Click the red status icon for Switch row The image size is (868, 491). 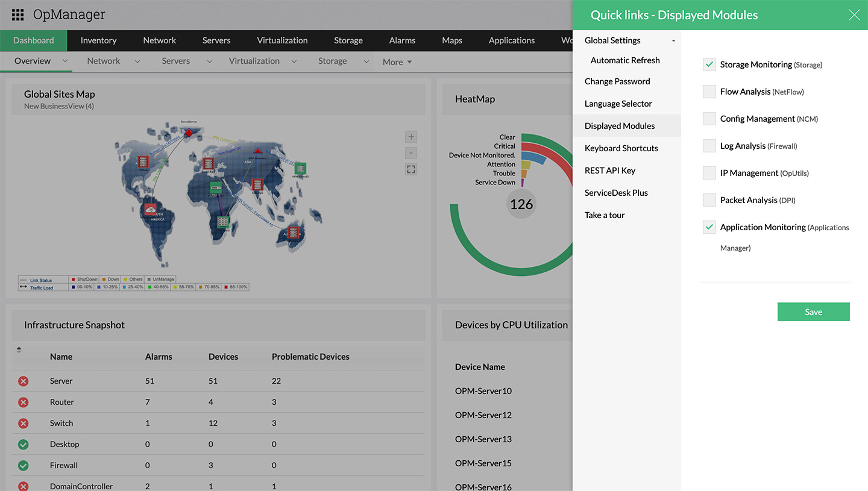[x=23, y=423]
